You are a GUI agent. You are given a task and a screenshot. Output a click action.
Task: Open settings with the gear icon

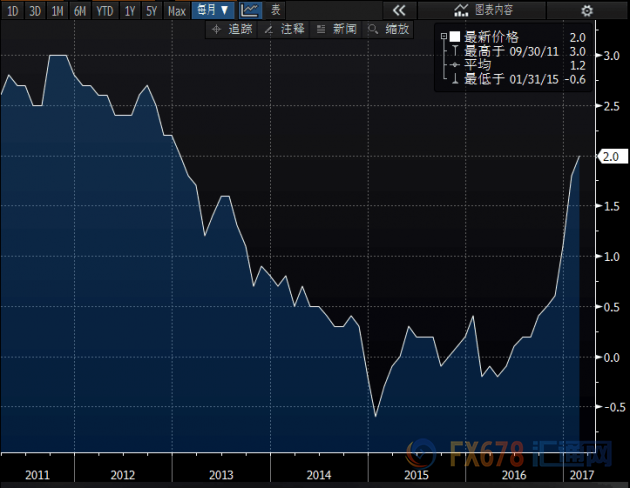pos(586,10)
